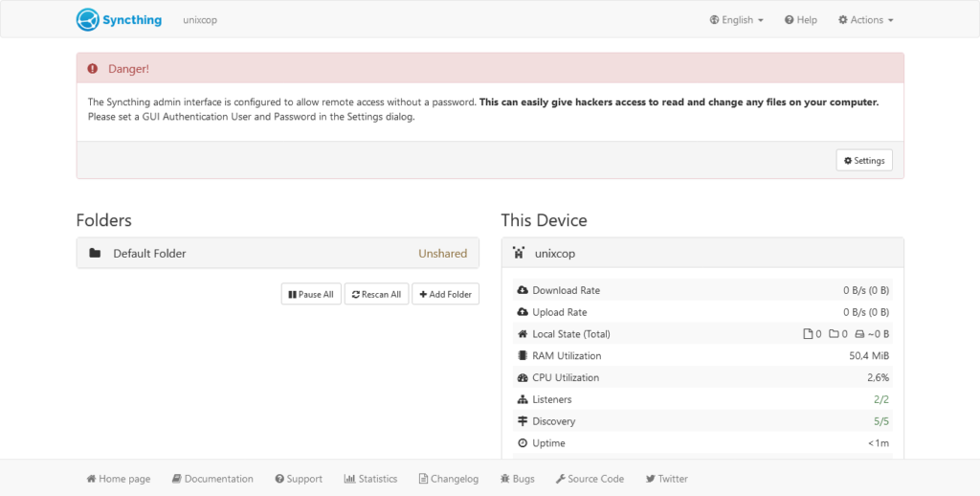Screen dimensions: 980x496
Task: Click the Uptime value <1m
Action: 879,443
